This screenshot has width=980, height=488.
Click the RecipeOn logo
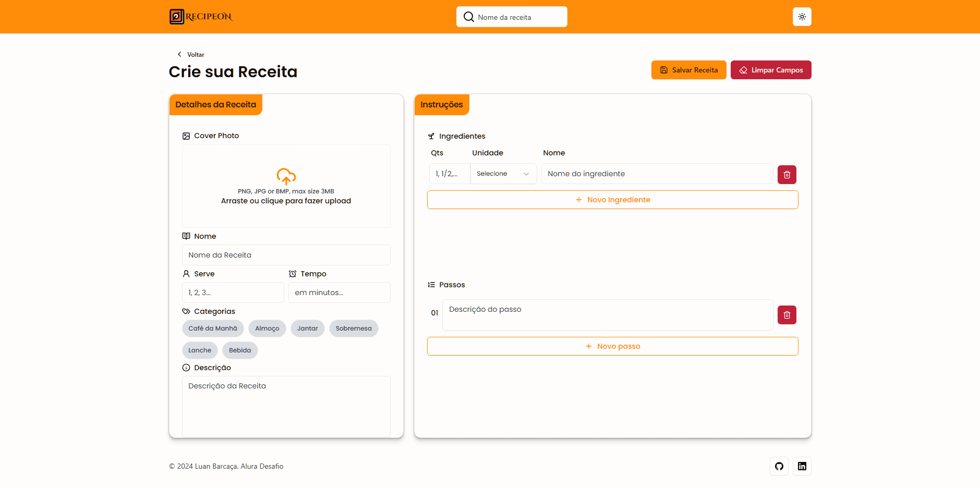[x=201, y=17]
